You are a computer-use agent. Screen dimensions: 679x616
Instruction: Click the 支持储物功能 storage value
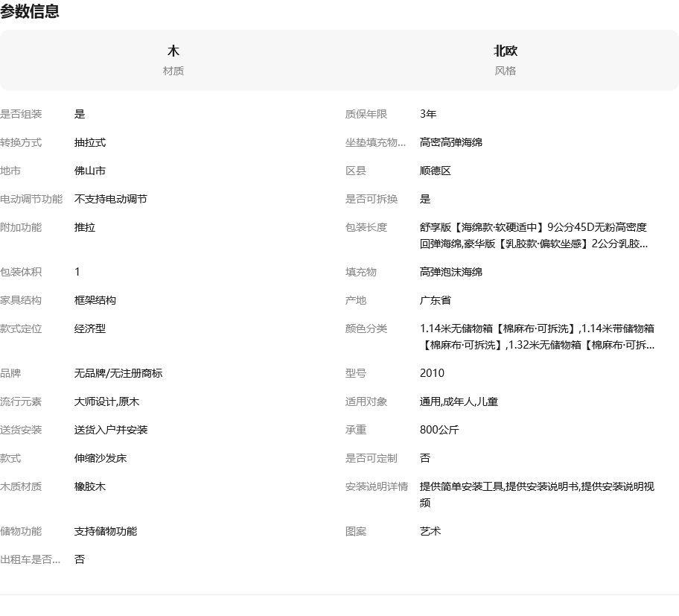tap(106, 531)
